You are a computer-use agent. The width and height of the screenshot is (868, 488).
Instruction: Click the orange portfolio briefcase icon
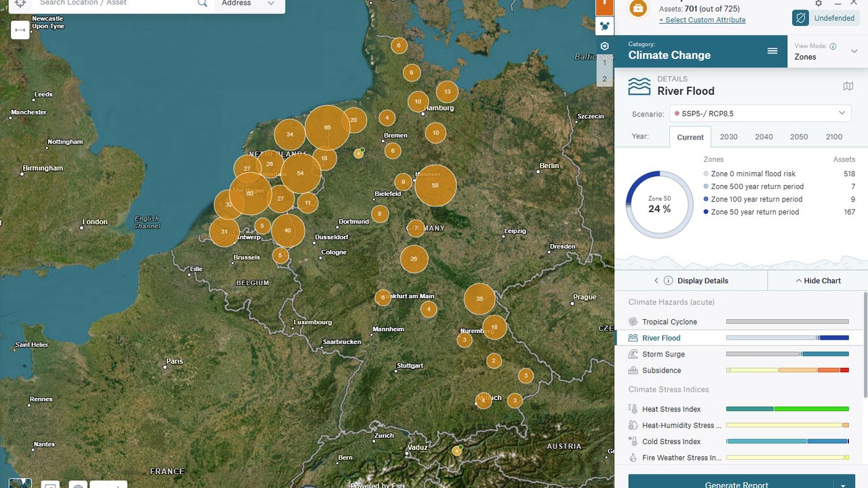click(638, 9)
